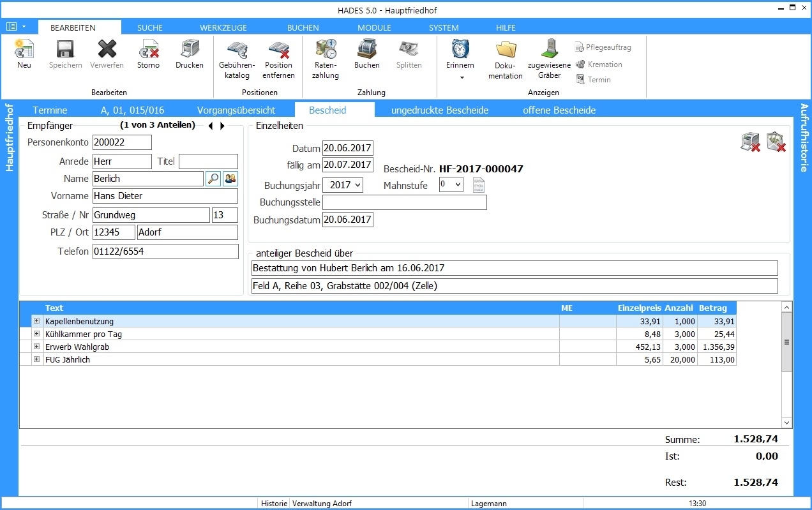
Task: Click magnifier search icon beside Name field
Action: pos(213,179)
